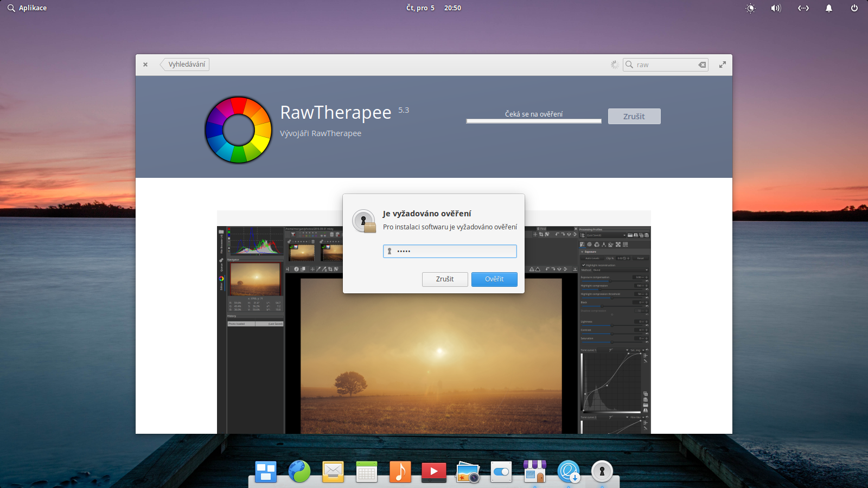Open the Aplikace menu

click(x=26, y=8)
